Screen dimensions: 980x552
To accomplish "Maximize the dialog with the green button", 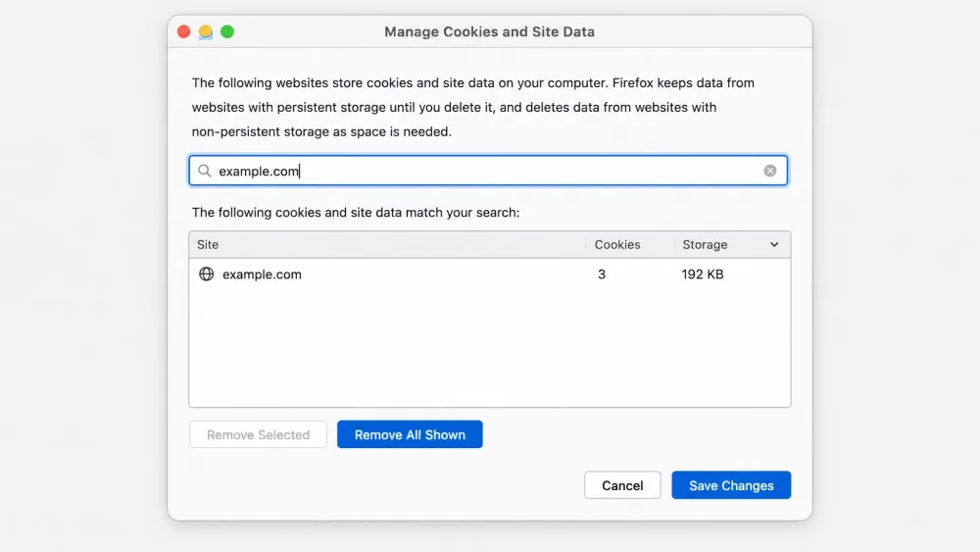I will pos(227,32).
